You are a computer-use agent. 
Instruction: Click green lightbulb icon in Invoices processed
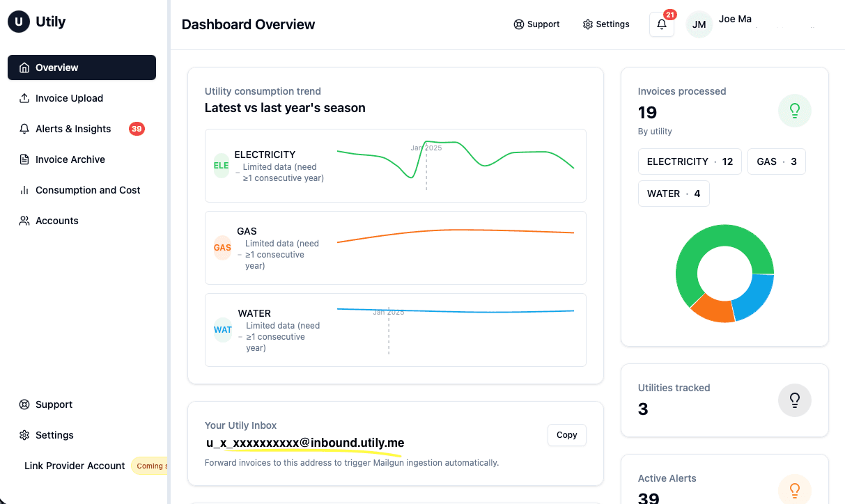(x=794, y=111)
